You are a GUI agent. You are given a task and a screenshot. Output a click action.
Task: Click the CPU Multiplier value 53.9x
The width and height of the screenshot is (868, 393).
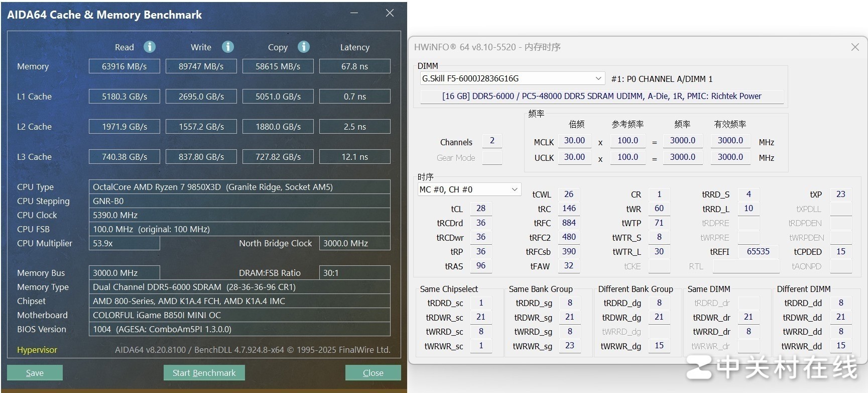click(125, 243)
